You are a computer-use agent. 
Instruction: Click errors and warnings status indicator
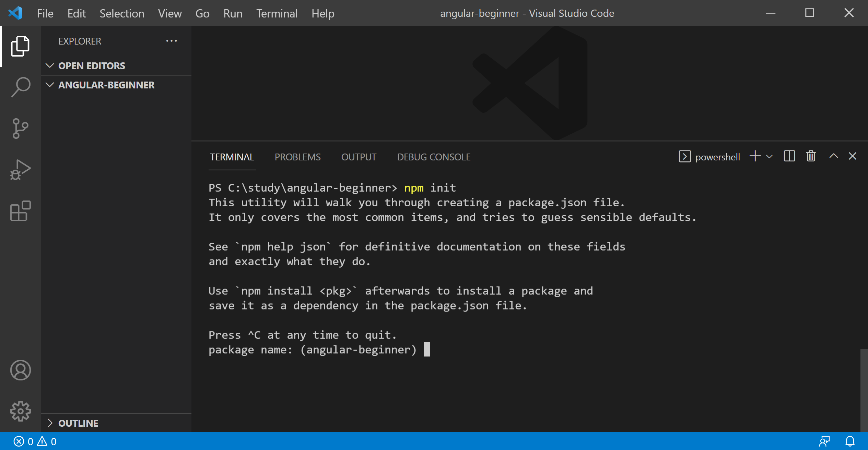[35, 441]
